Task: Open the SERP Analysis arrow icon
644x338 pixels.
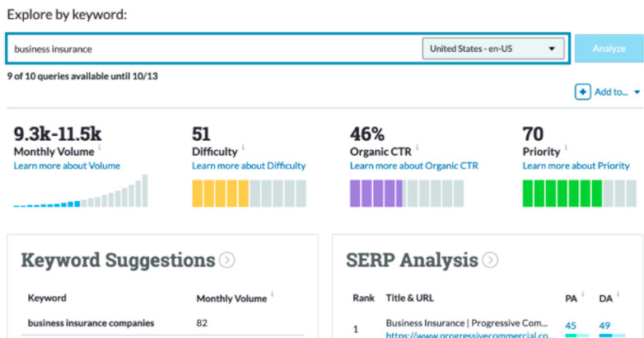Action: [x=490, y=261]
